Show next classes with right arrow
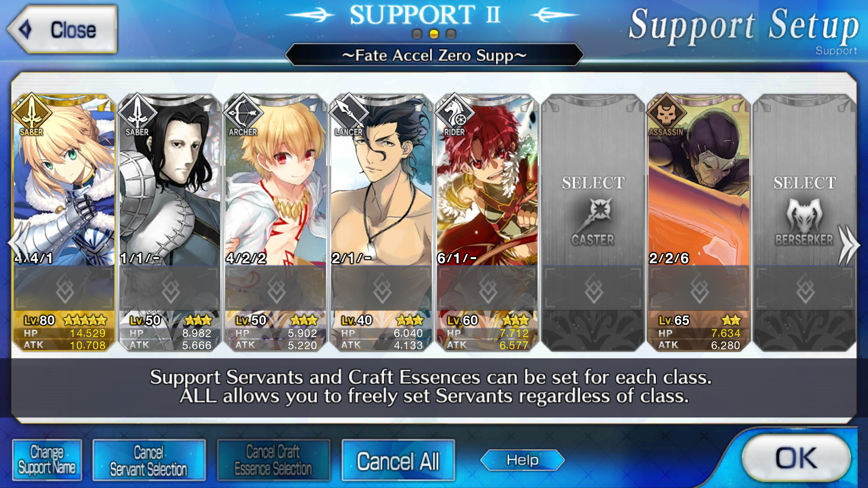 click(849, 244)
